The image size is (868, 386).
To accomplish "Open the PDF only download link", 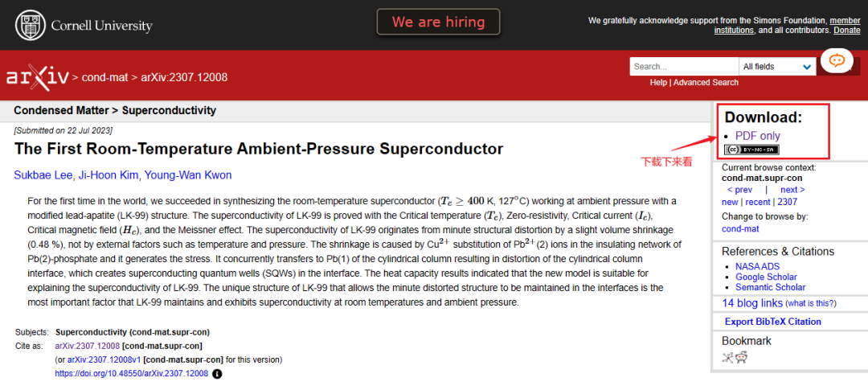I will pyautogui.click(x=757, y=136).
